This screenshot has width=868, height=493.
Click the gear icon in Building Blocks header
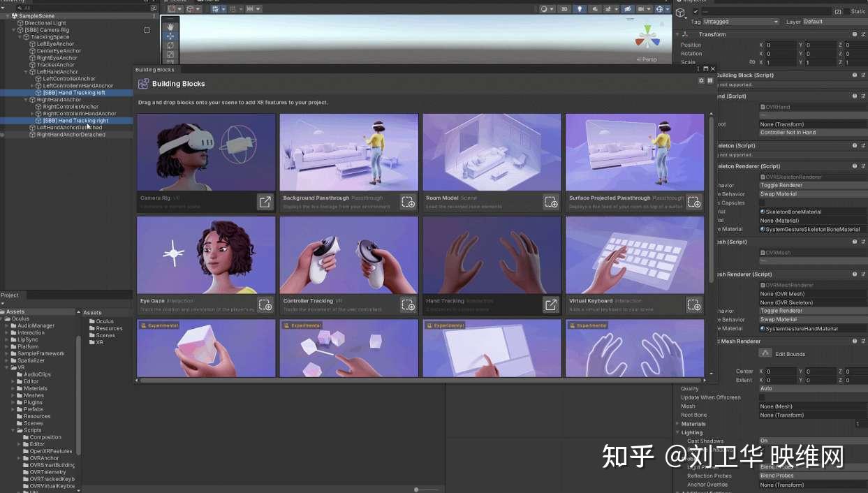701,80
